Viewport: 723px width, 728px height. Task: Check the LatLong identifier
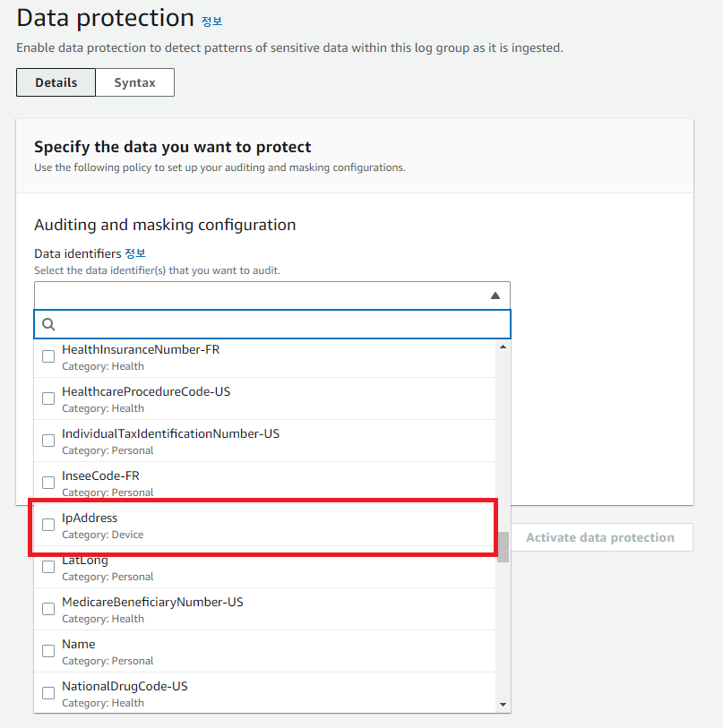[47, 566]
